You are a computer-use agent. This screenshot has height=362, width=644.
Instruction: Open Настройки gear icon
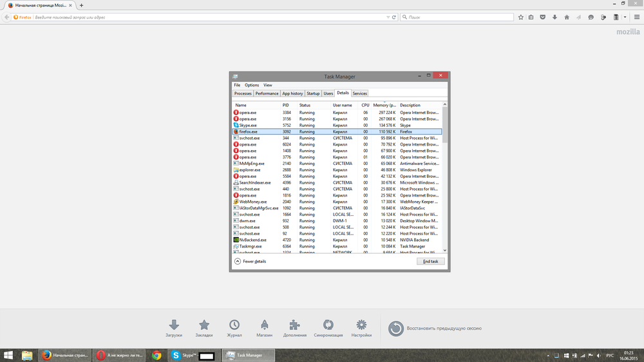click(361, 329)
